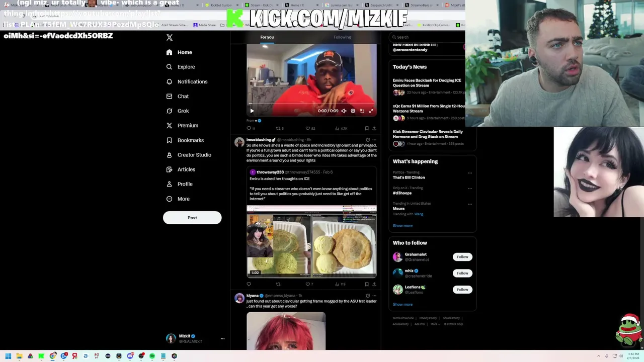The image size is (644, 362).
Task: Open video settings gear icon
Action: pos(353,111)
